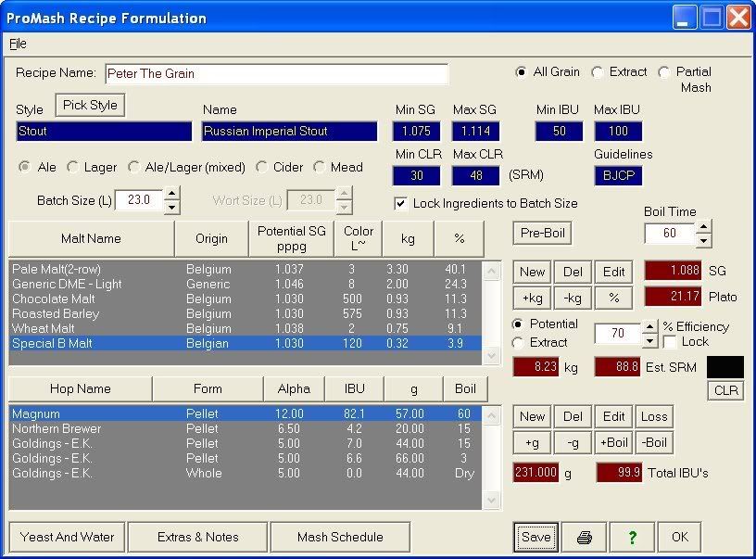Delete malt with the malt Del button
Screen dimensions: 756x559
573,272
